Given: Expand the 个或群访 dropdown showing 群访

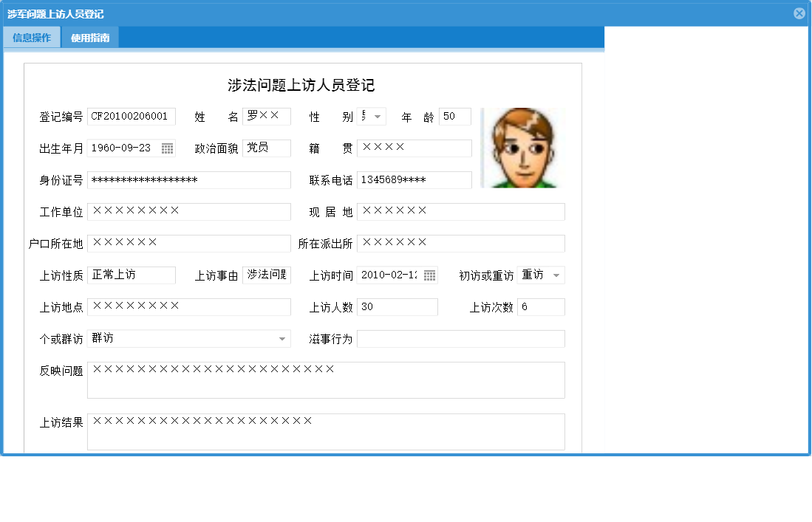Looking at the screenshot, I should pyautogui.click(x=282, y=338).
